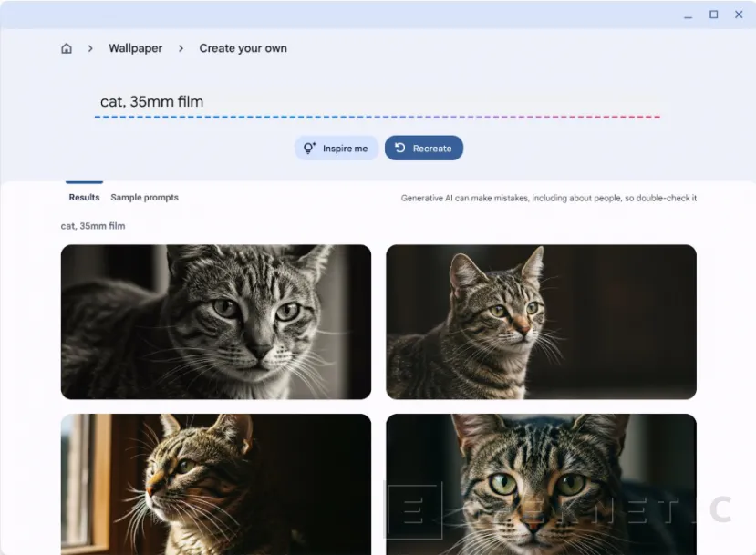The width and height of the screenshot is (756, 555).
Task: Click the prompt field containing cat, 35mm film
Action: pos(365,101)
